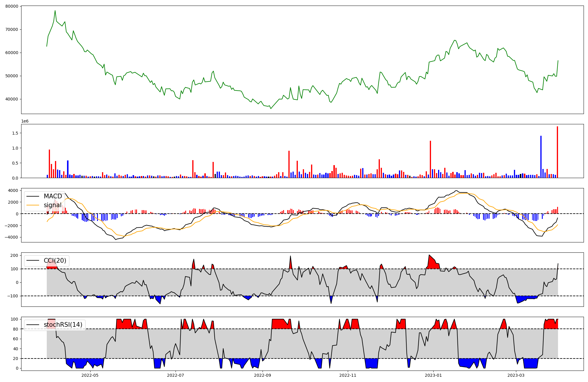Click the 2022-05 date tick label
Viewport: 588px width, 382px height.
[90, 375]
